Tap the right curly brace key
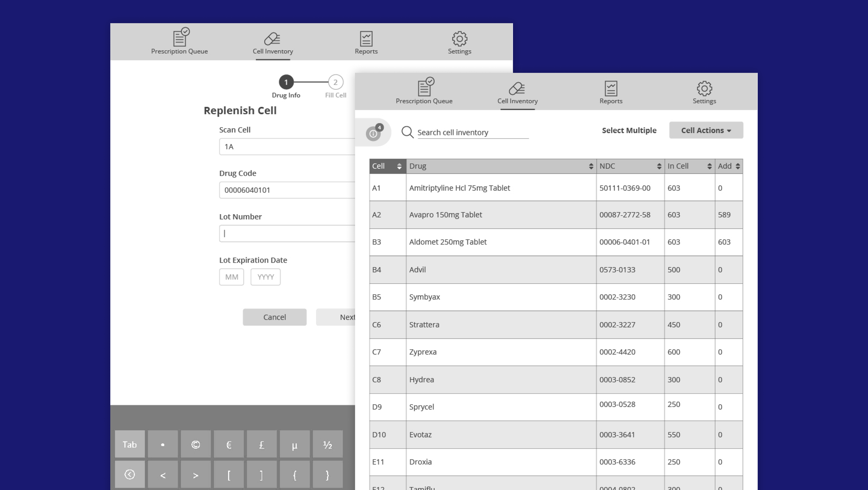The width and height of the screenshot is (868, 490). coord(328,474)
